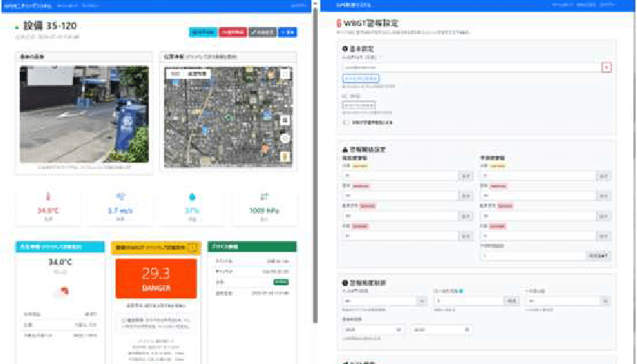Click the green status badge in the device info card
637x364 pixels.
click(281, 282)
